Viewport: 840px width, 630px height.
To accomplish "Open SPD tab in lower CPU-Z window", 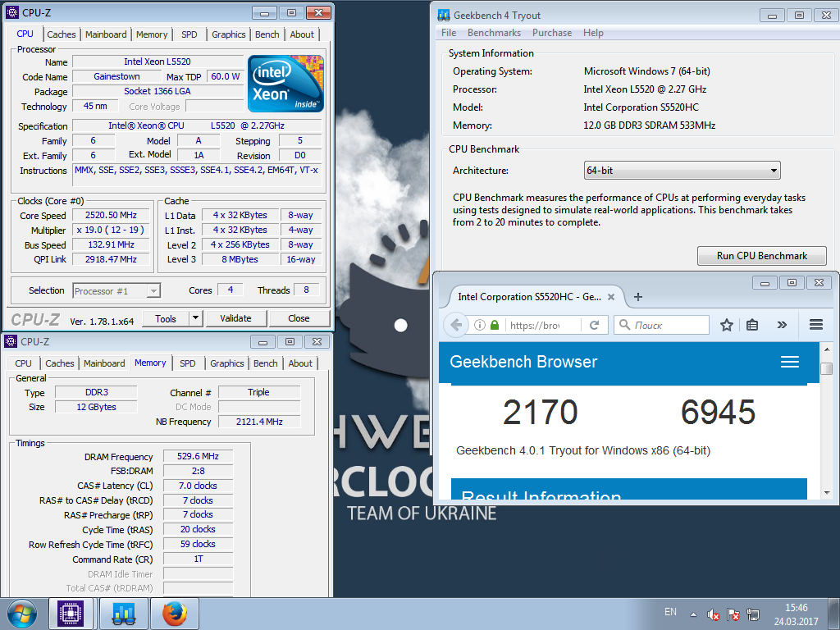I will point(188,363).
